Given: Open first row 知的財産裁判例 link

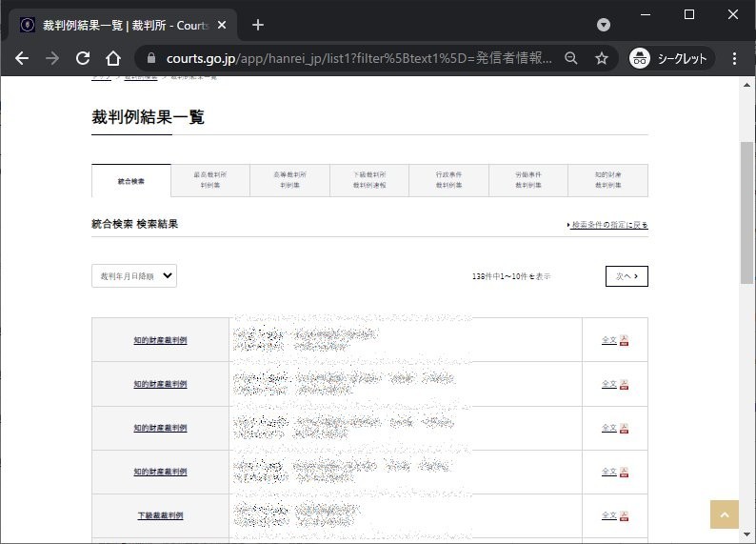Looking at the screenshot, I should pos(160,340).
